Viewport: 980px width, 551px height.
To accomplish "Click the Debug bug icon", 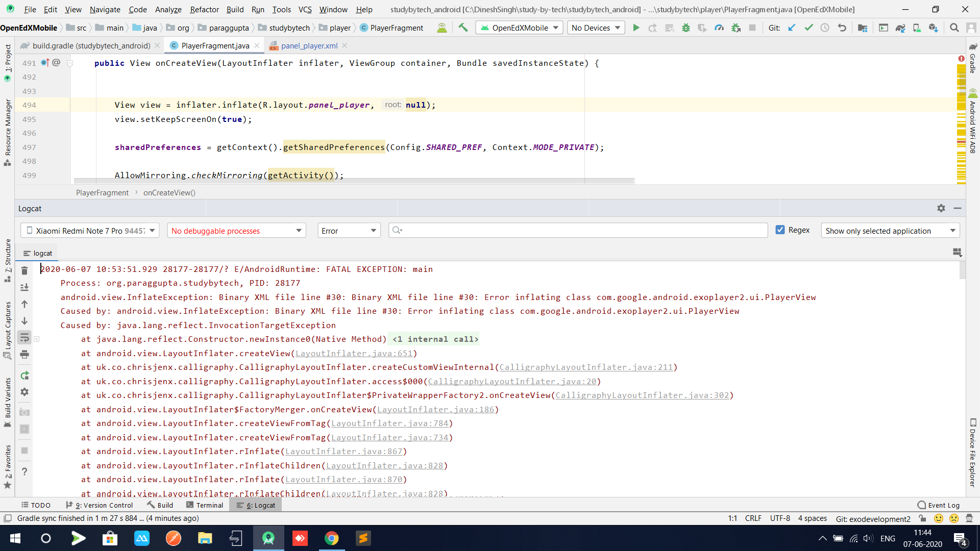I will point(685,28).
